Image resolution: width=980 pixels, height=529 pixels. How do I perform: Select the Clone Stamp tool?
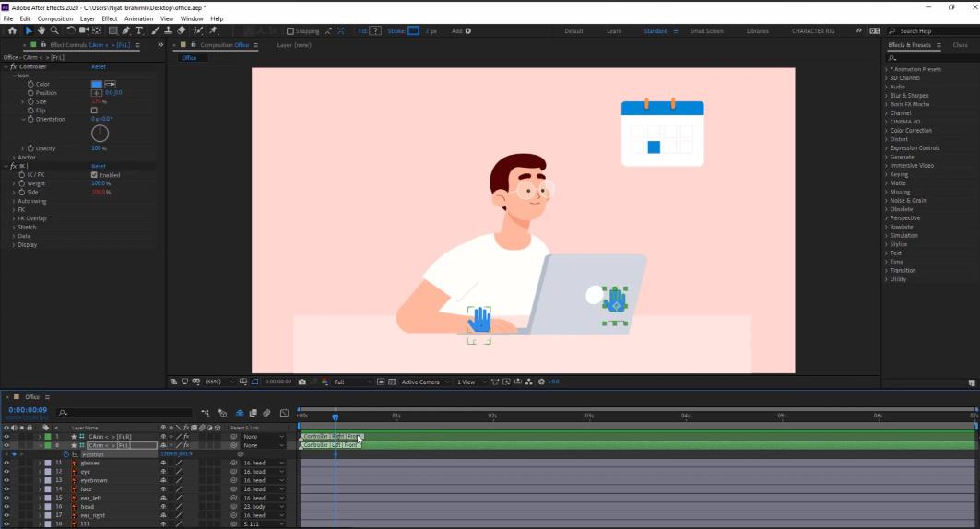168,30
